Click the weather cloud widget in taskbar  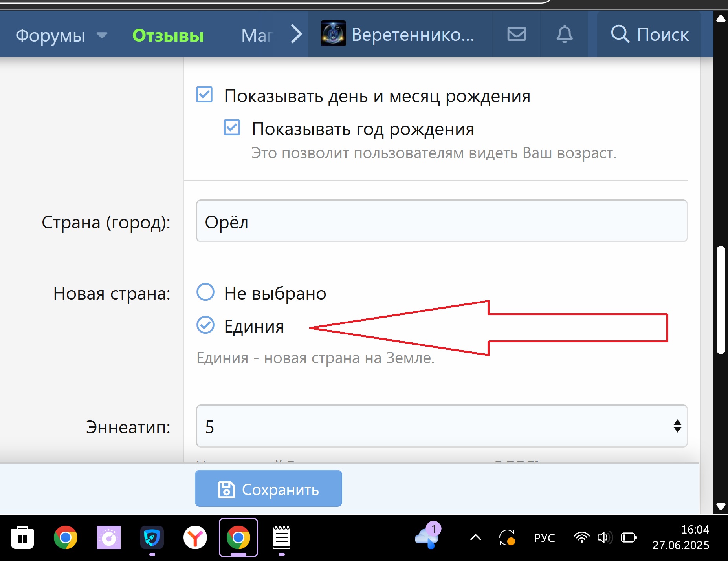pyautogui.click(x=427, y=537)
